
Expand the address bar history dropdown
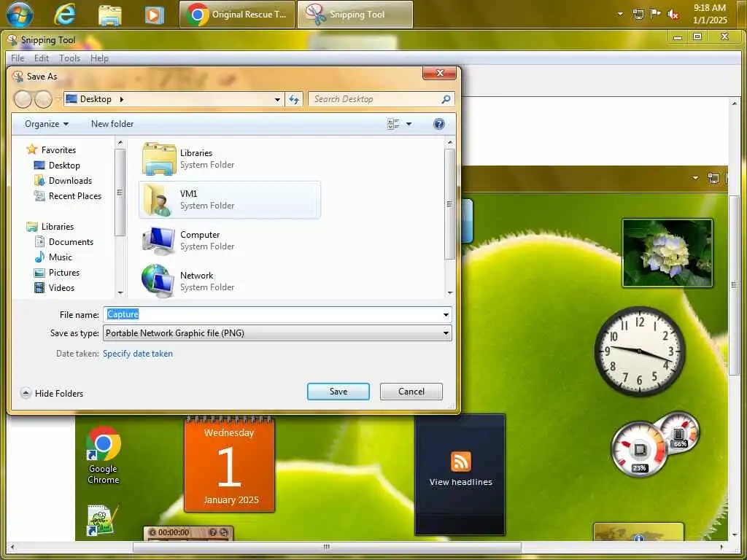[277, 99]
